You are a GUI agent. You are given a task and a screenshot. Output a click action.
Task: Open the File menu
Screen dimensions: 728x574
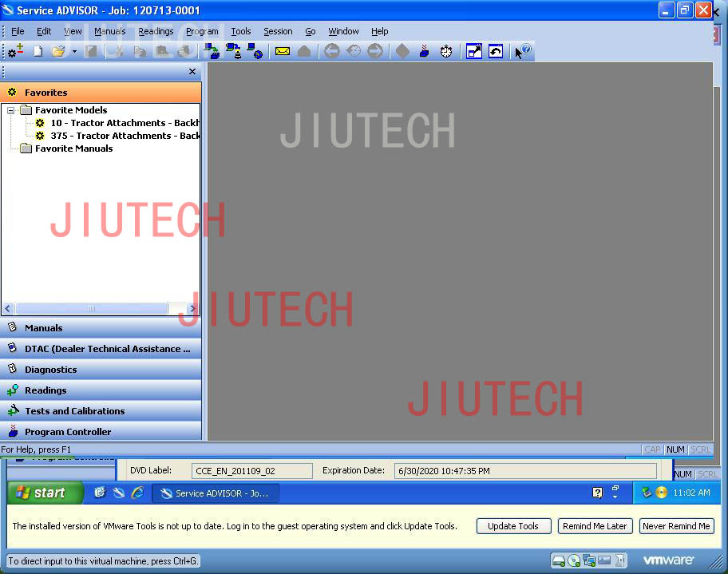click(18, 31)
